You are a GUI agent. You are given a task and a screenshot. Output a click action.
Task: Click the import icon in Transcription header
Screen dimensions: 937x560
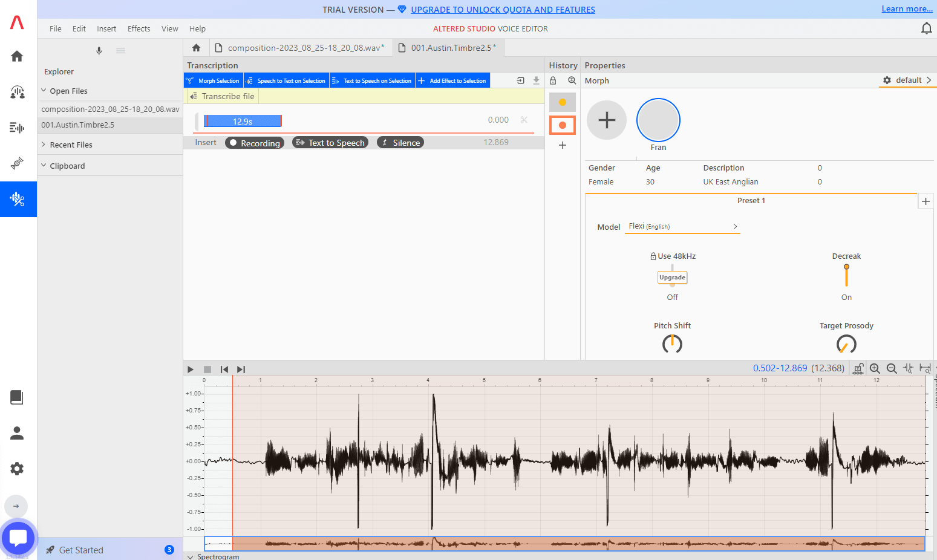520,80
